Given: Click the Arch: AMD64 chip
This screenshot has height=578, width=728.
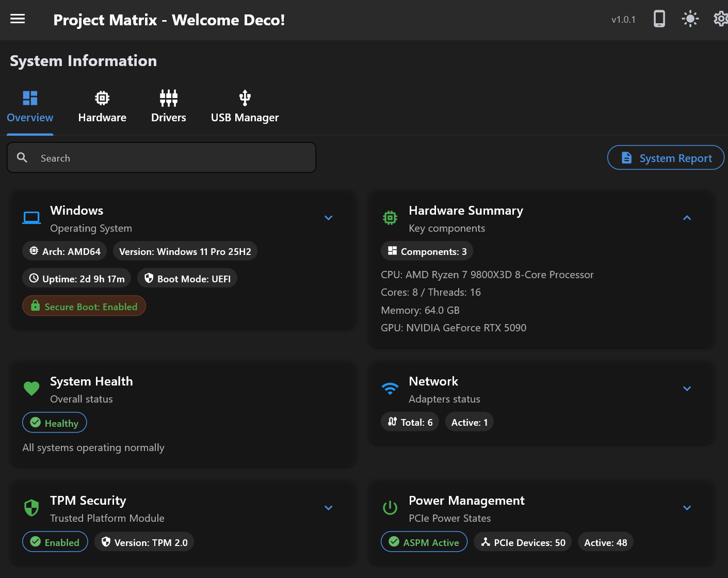Looking at the screenshot, I should point(64,251).
